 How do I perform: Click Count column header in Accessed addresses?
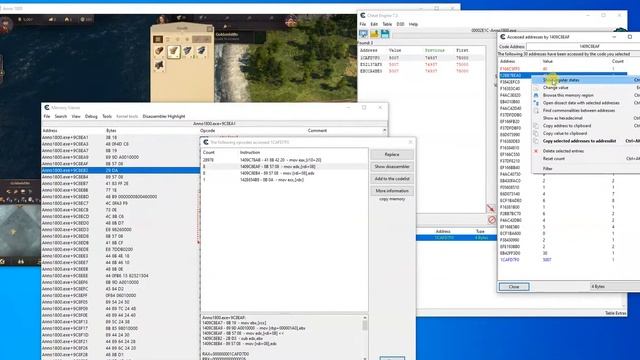pyautogui.click(x=617, y=61)
